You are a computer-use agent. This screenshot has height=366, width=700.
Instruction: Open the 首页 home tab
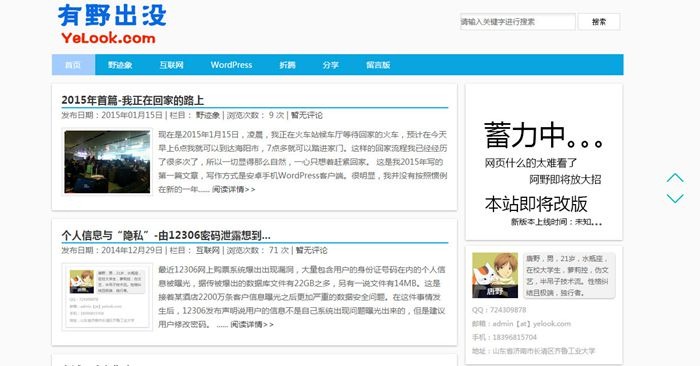(x=73, y=65)
